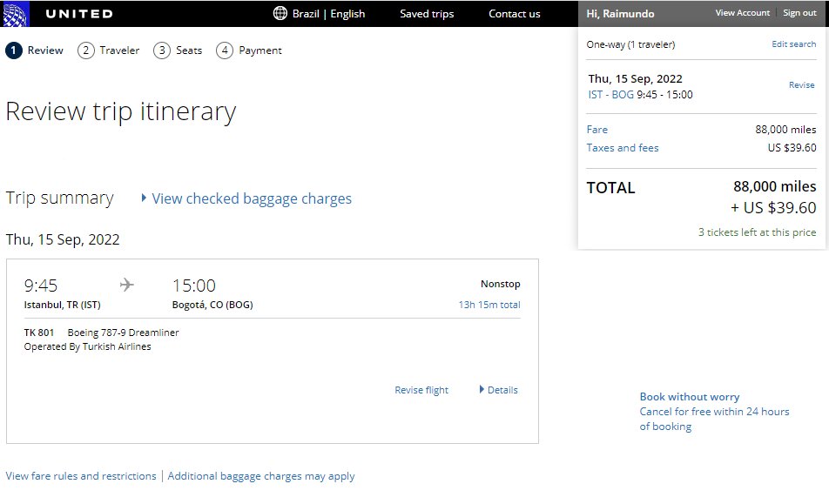The image size is (829, 504).
Task: Open View Account link
Action: pyautogui.click(x=742, y=13)
